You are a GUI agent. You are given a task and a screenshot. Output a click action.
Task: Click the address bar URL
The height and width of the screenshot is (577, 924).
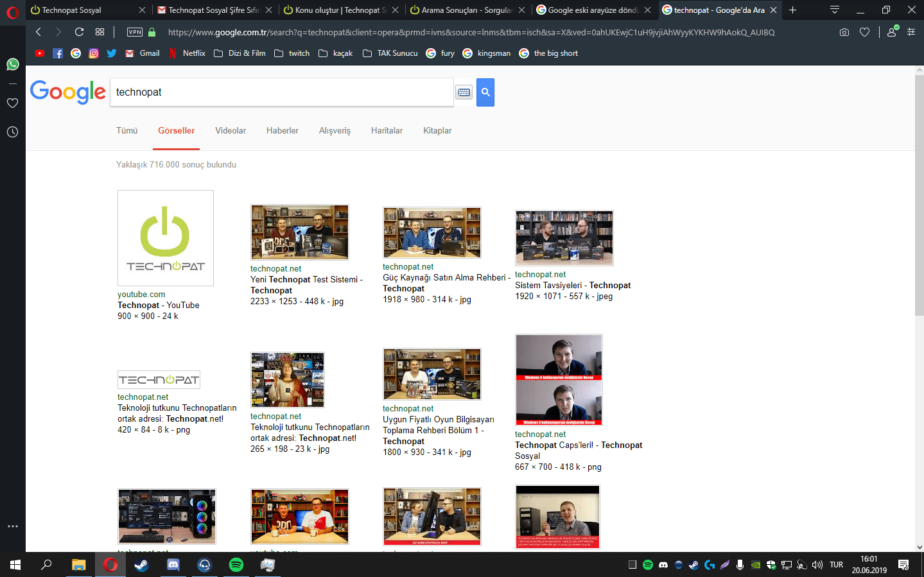pos(471,32)
